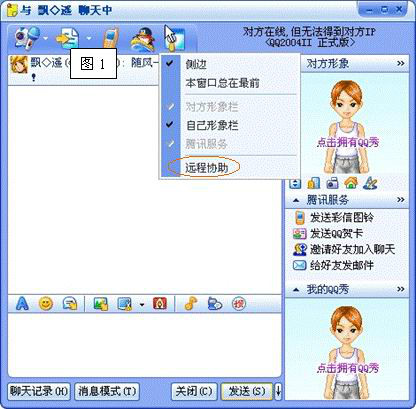Viewport: 416px width, 409px height.
Task: Click the 发送(S) button
Action: click(x=247, y=391)
